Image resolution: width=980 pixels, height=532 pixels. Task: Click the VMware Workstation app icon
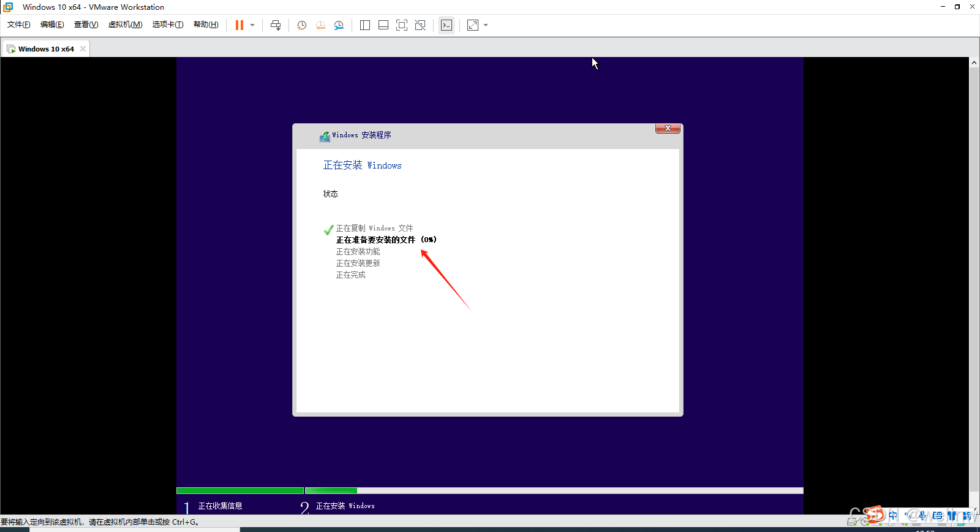[8, 7]
